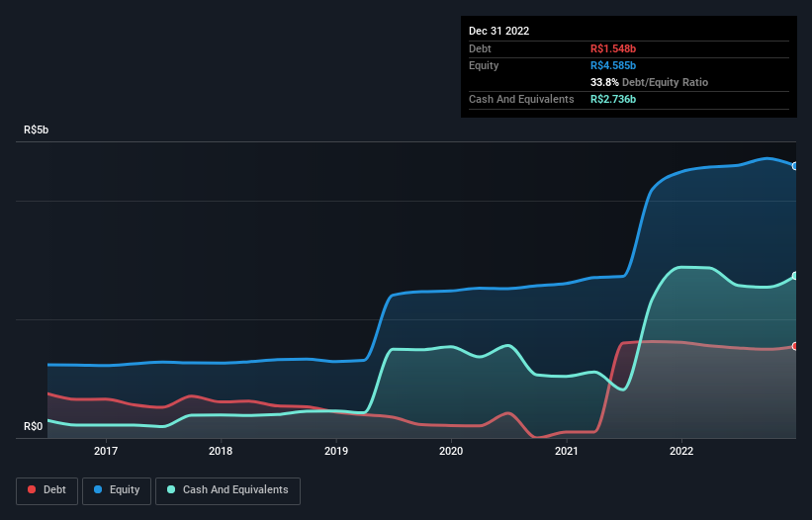The width and height of the screenshot is (812, 520).
Task: Click the 2020 x-axis label
Action: point(451,451)
